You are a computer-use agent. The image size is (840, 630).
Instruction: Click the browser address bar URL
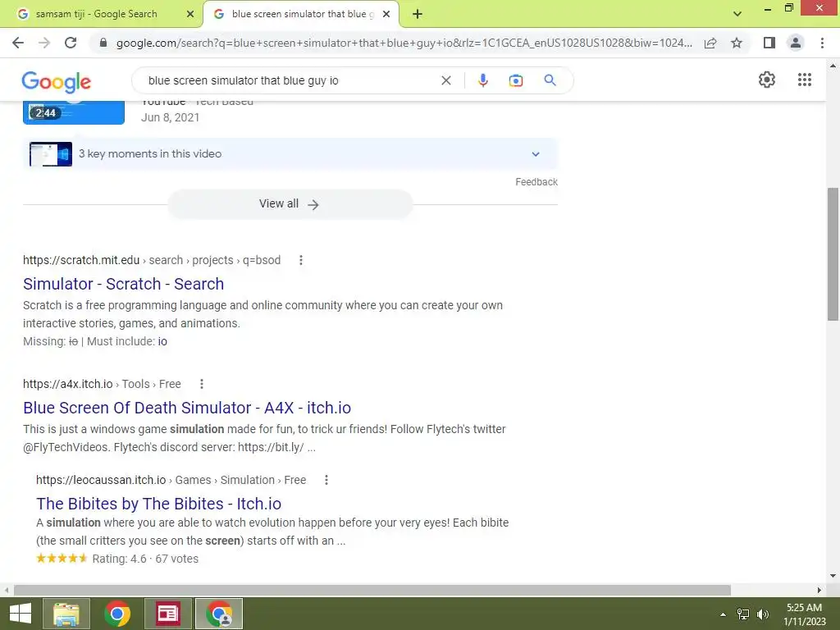[404, 43]
